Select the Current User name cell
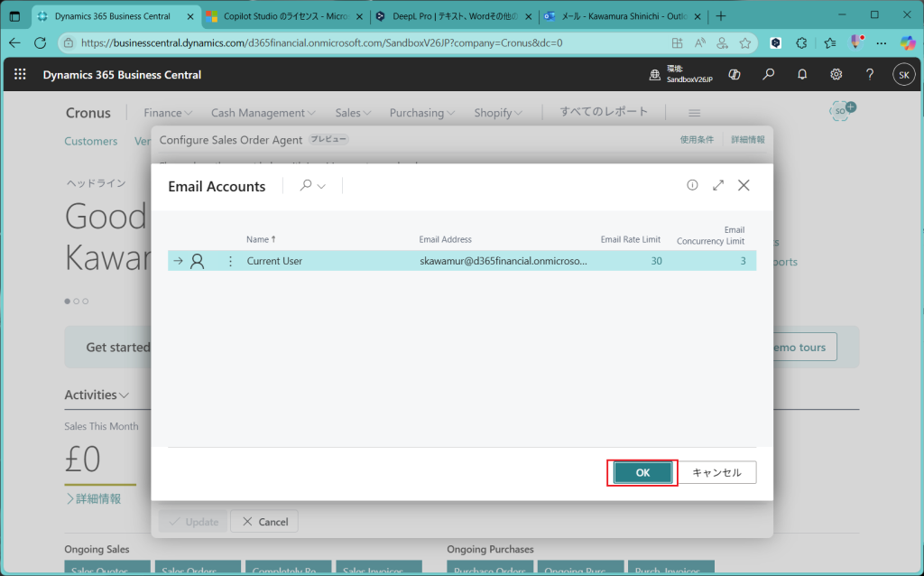Viewport: 924px width, 576px height. click(274, 261)
